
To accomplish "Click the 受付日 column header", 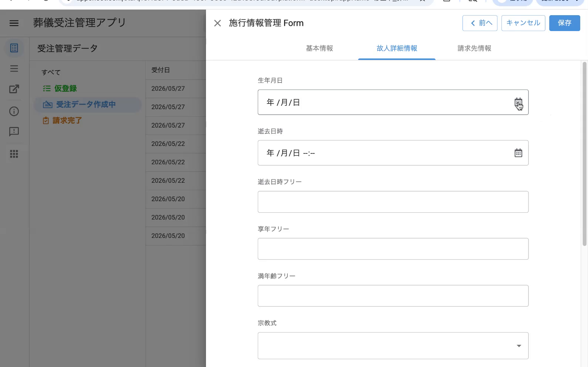I will pyautogui.click(x=160, y=70).
